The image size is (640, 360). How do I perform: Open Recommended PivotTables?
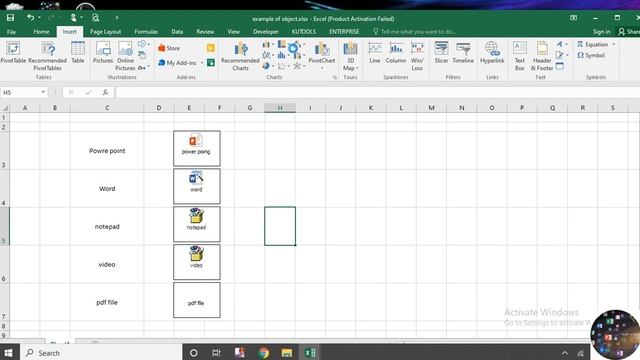(47, 56)
